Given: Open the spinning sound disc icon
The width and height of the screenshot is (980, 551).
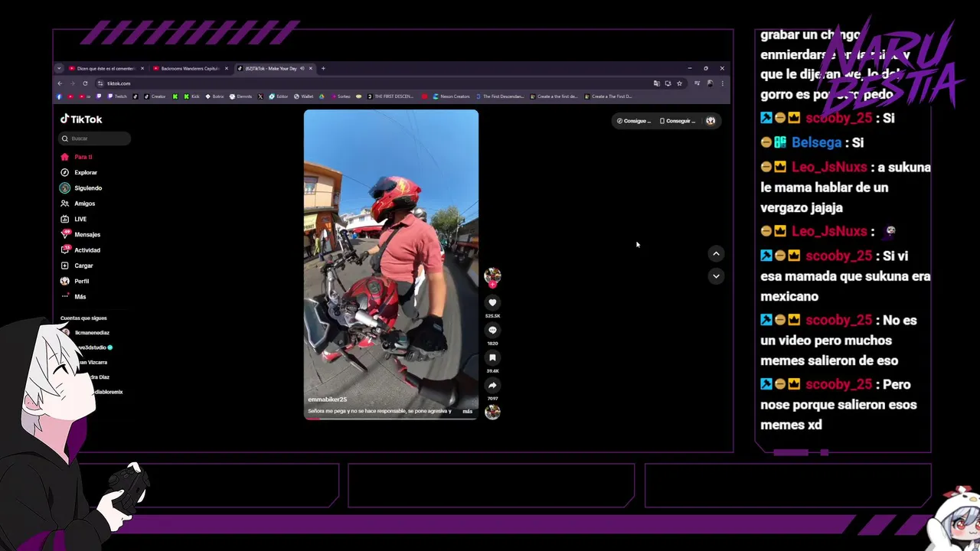Looking at the screenshot, I should 492,412.
